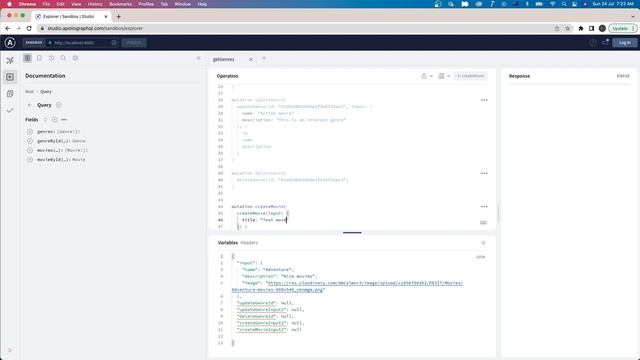The image size is (640, 360).
Task: Click the Log in button
Action: [624, 42]
